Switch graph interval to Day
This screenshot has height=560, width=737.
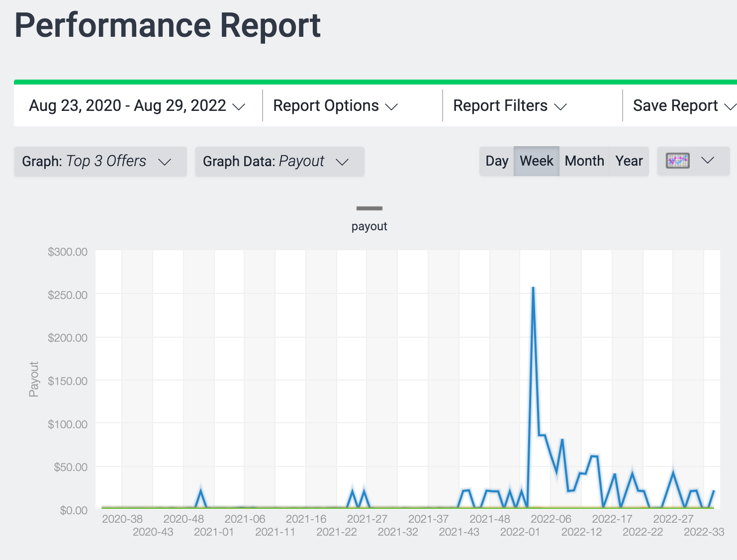(x=497, y=161)
